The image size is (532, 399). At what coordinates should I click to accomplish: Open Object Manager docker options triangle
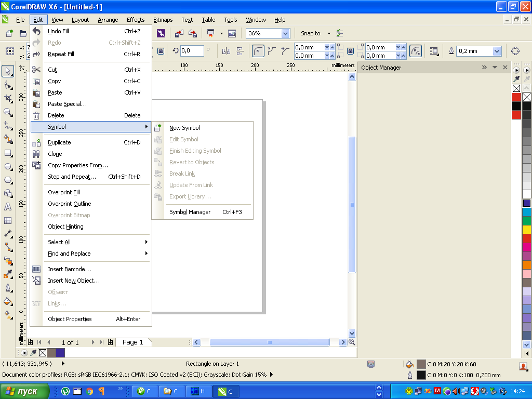495,67
